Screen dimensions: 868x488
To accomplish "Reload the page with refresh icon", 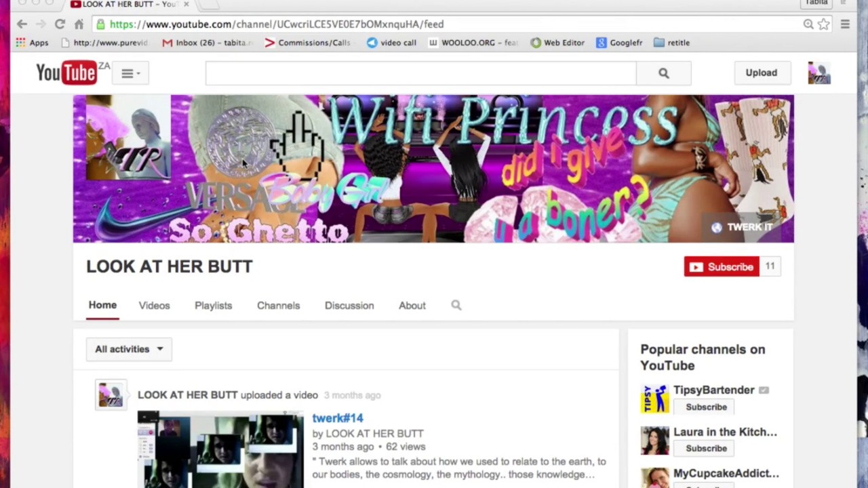I will pos(60,24).
